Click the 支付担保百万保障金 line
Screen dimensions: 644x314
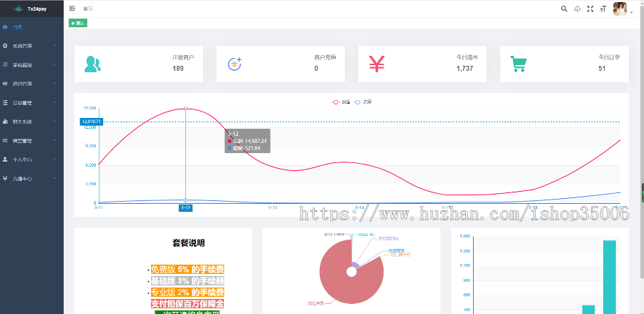tap(187, 304)
